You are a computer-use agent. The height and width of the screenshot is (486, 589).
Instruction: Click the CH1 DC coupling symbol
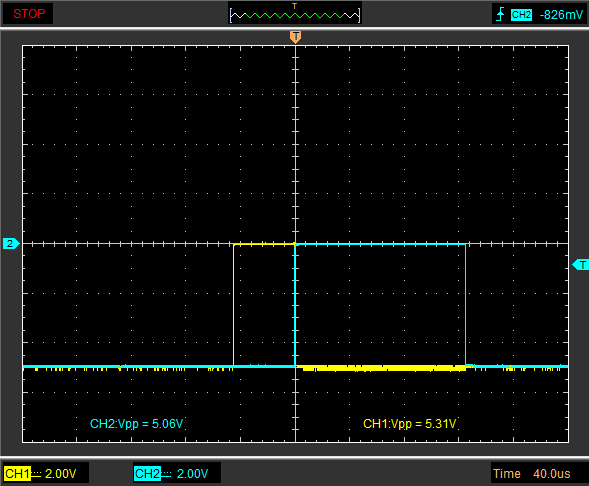pyautogui.click(x=36, y=474)
